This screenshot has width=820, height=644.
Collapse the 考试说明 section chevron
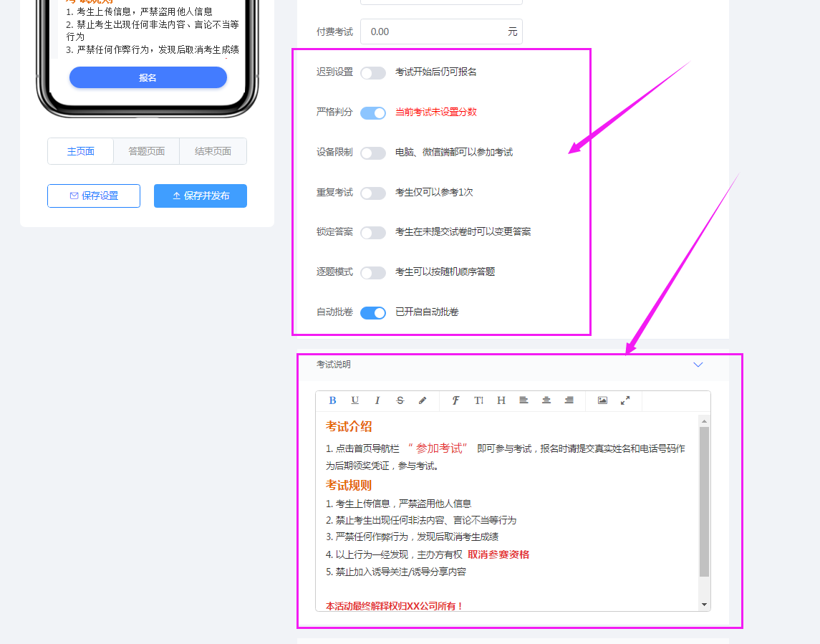698,365
